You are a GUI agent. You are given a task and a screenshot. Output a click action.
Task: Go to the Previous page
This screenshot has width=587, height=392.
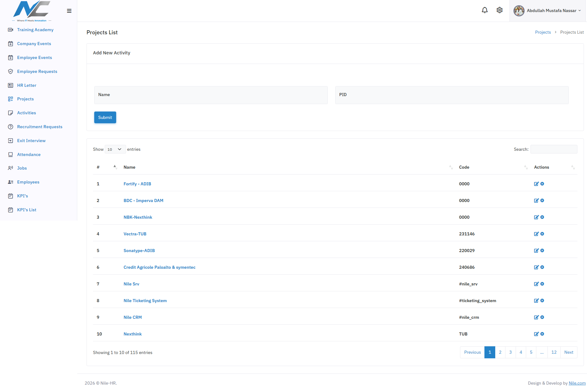472,352
